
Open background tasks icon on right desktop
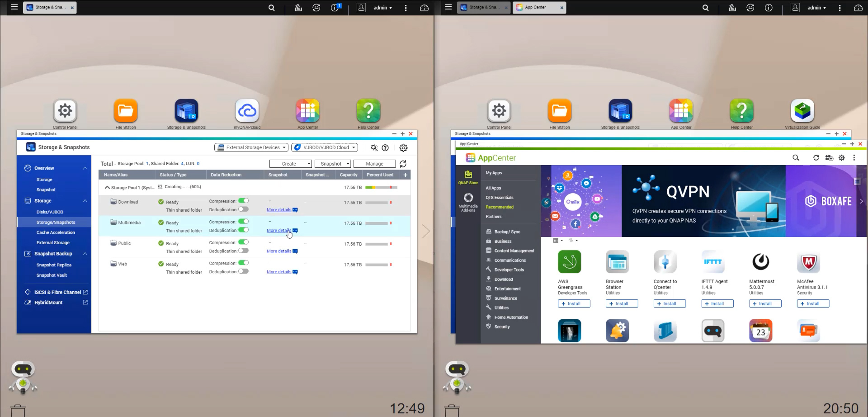[732, 8]
